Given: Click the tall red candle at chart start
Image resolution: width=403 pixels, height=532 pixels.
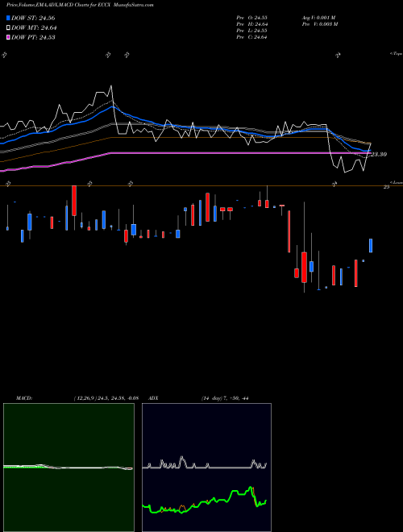Looking at the screenshot, I should tap(74, 201).
